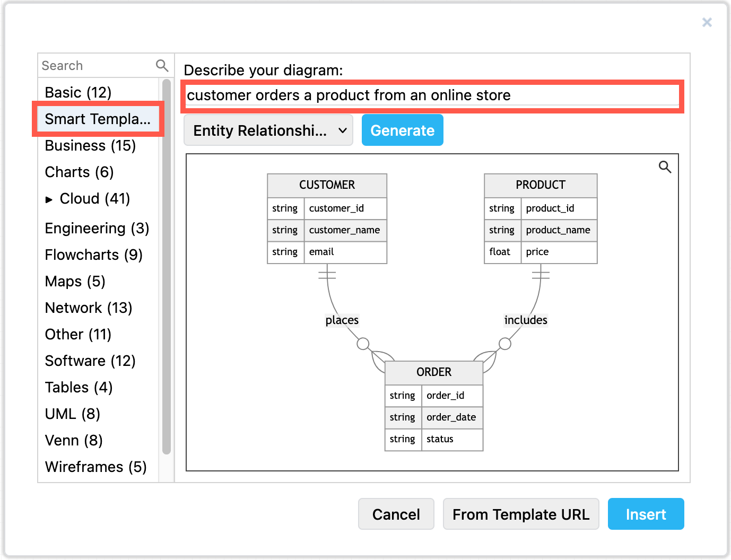Click the diagram description input field

[432, 95]
